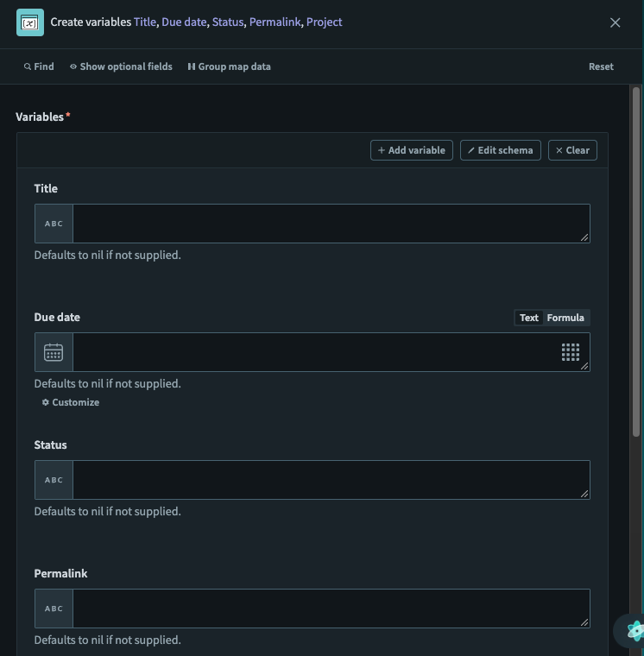Click the ABC type icon beside Permalink
Screen dimensions: 644x656
click(54, 609)
